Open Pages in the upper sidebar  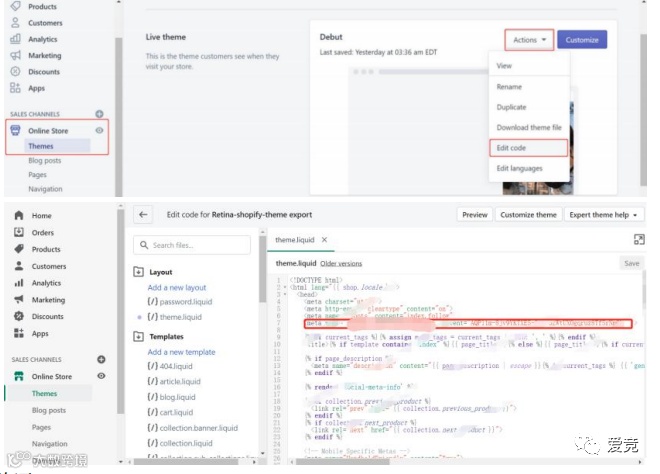click(37, 175)
